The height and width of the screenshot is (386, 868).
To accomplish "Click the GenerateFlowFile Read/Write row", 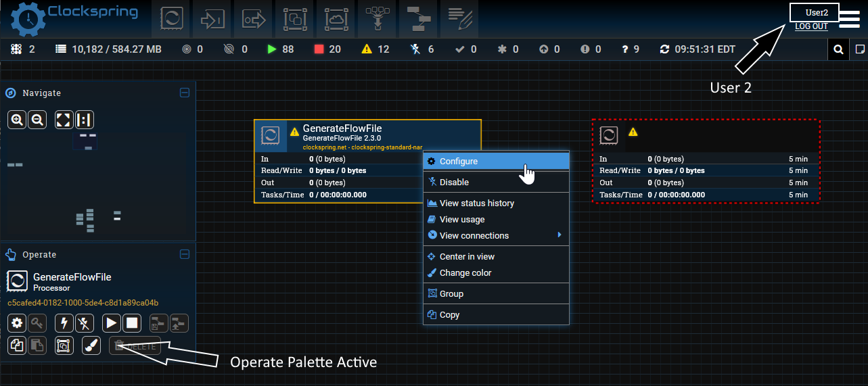I will pyautogui.click(x=339, y=170).
